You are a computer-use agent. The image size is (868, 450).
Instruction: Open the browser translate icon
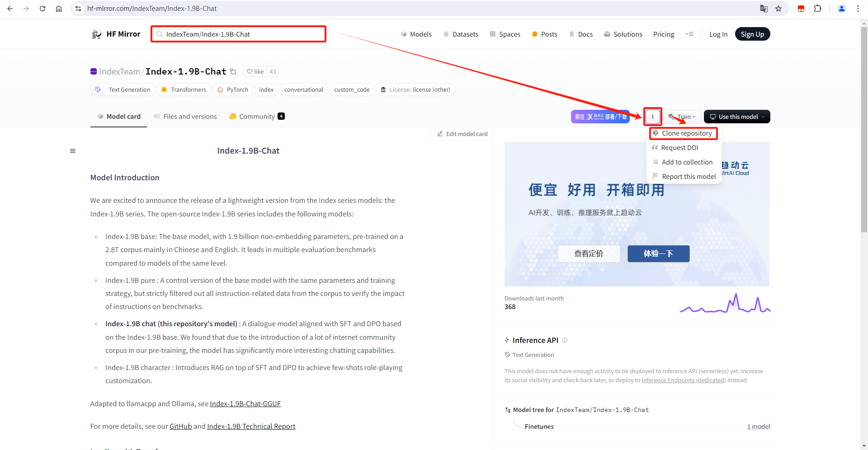coord(764,9)
